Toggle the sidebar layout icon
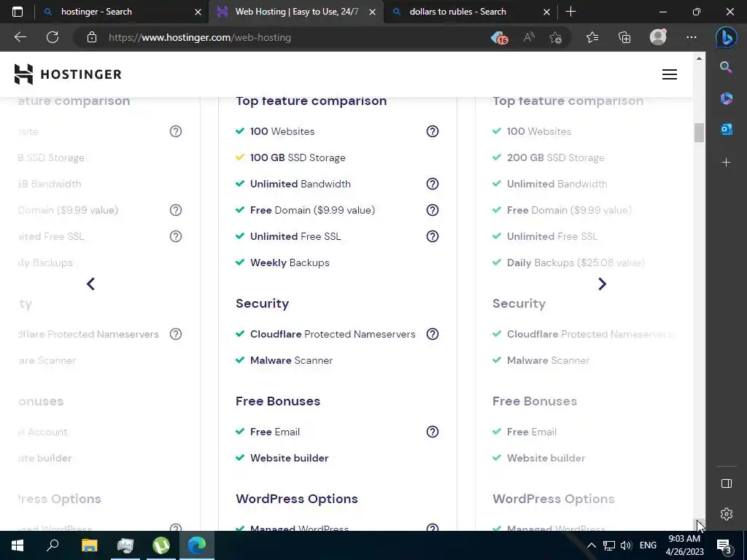The width and height of the screenshot is (747, 560). (726, 483)
